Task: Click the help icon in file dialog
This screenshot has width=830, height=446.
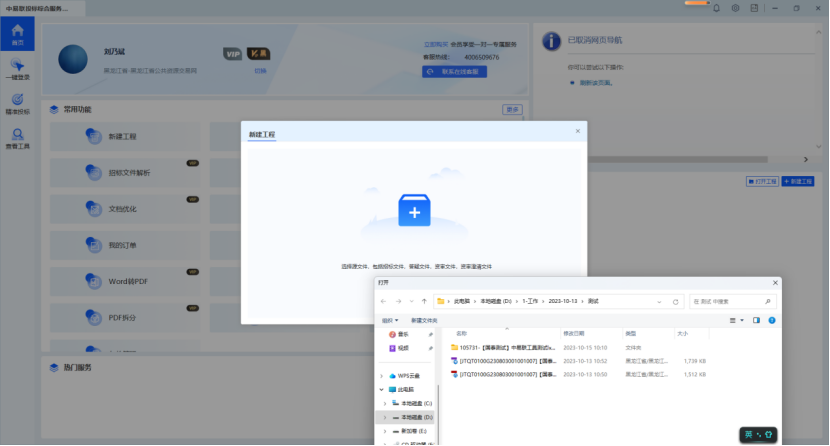Action: point(771,320)
